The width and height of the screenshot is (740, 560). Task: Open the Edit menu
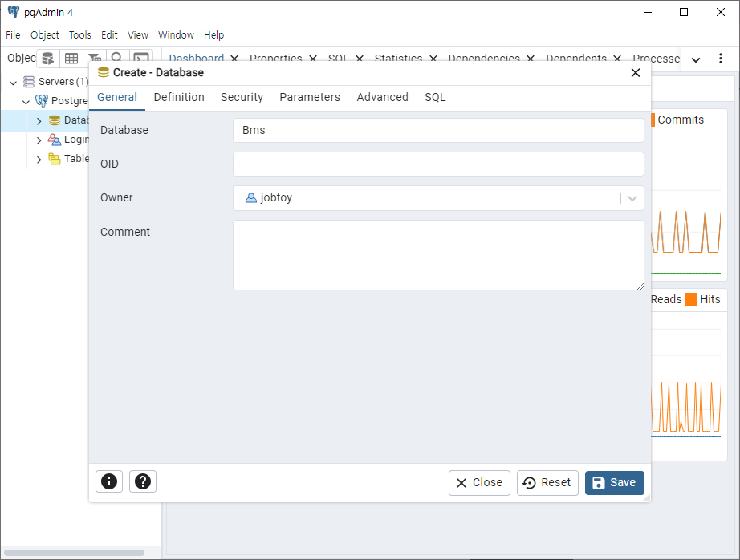109,35
